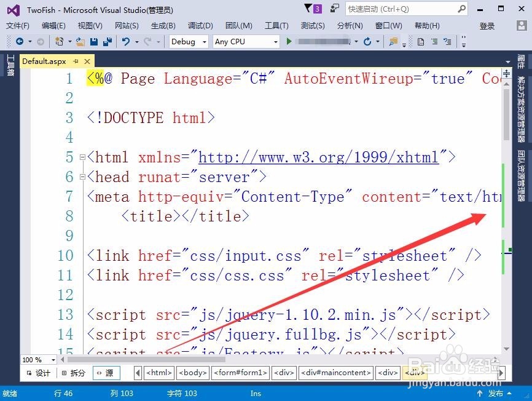532x401 pixels.
Task: Click the Navigate Backward arrow icon
Action: coord(20,41)
